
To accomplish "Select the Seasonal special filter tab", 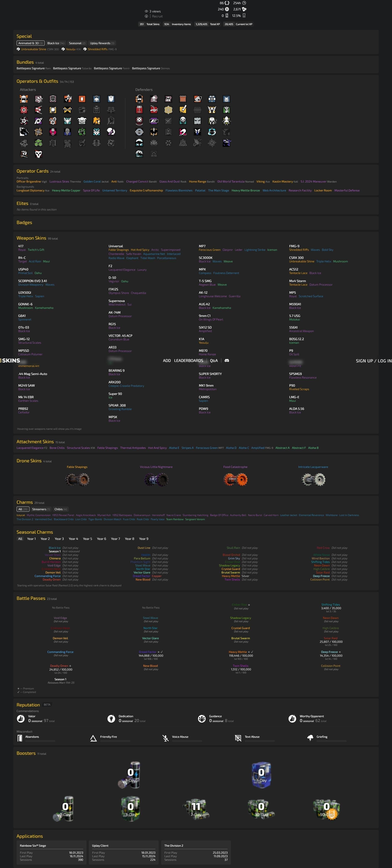I will pos(77,43).
